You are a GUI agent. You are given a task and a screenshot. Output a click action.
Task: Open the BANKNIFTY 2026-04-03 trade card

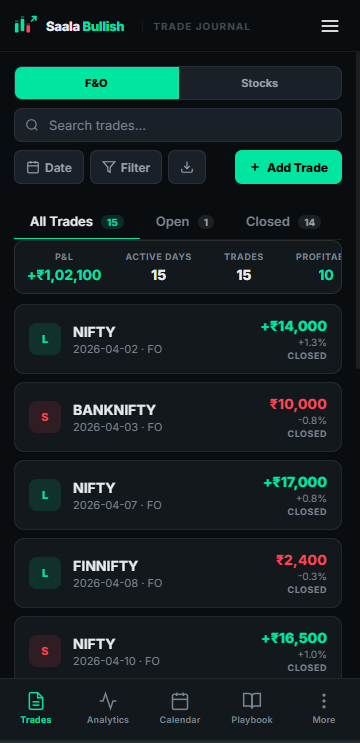[178, 417]
